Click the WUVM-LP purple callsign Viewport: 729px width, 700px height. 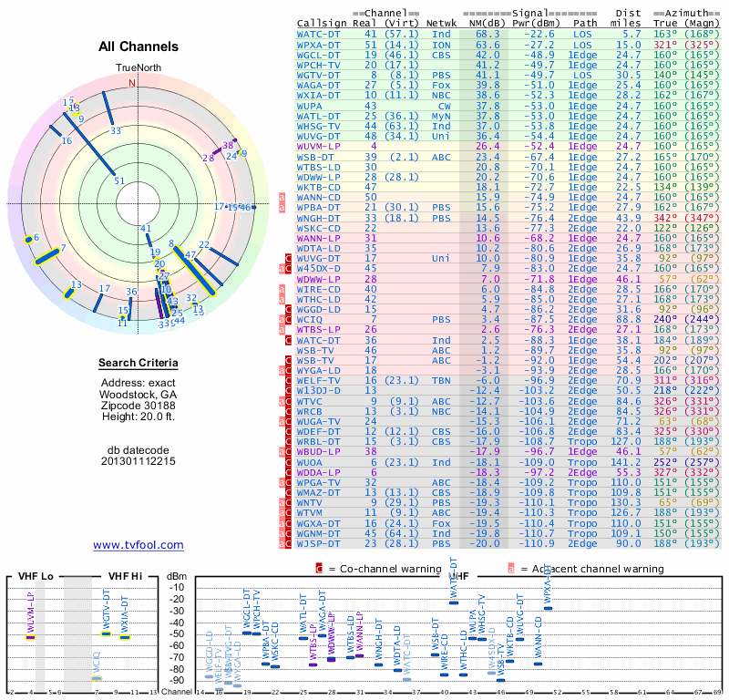(x=318, y=147)
